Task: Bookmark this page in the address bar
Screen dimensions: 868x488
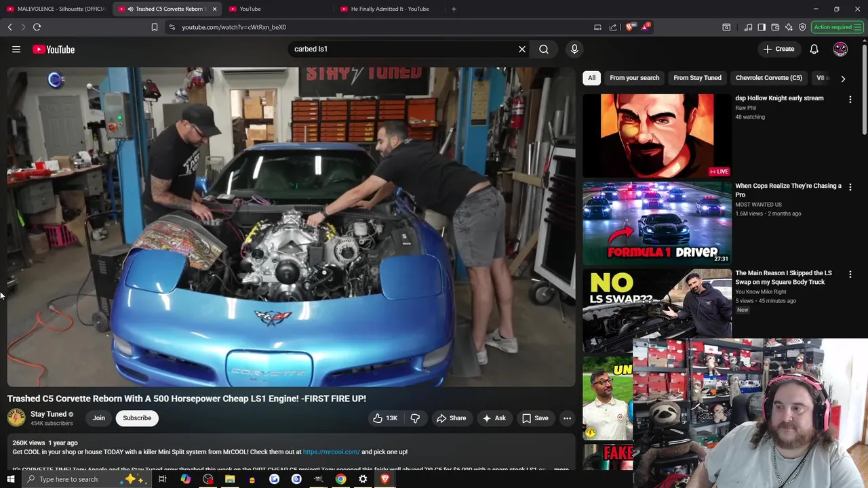Action: click(154, 27)
